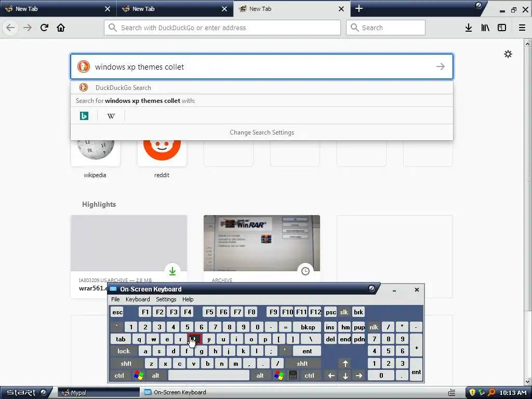
Task: Open new tab page settings gear
Action: coord(508,54)
